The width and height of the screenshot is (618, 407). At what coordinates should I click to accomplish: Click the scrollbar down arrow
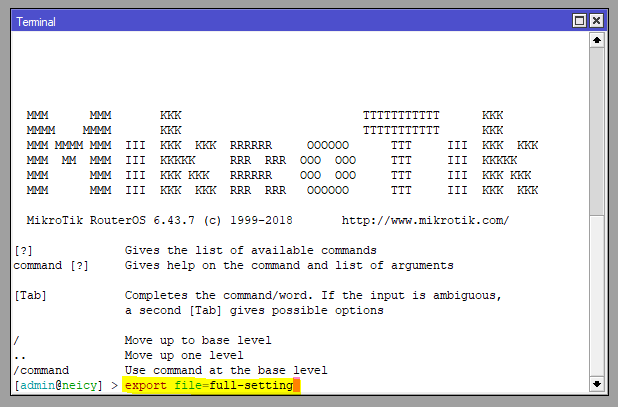click(597, 384)
